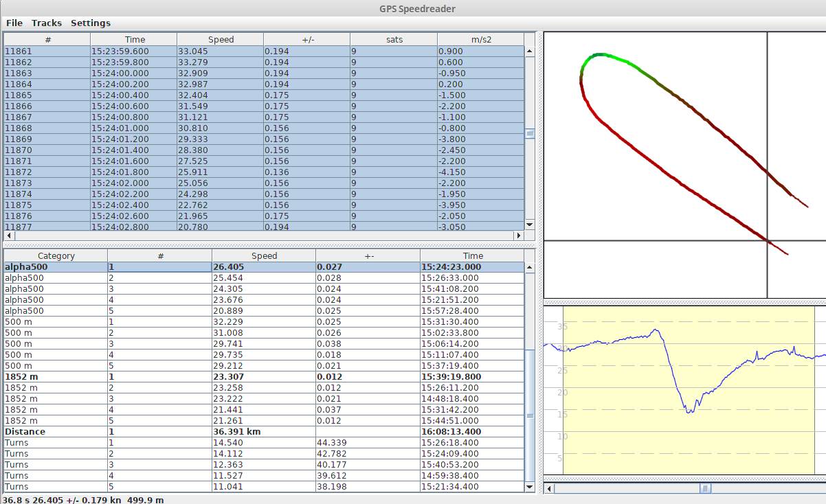
Task: Select the alpha500 rank 1 result row
Action: pyautogui.click(x=264, y=267)
